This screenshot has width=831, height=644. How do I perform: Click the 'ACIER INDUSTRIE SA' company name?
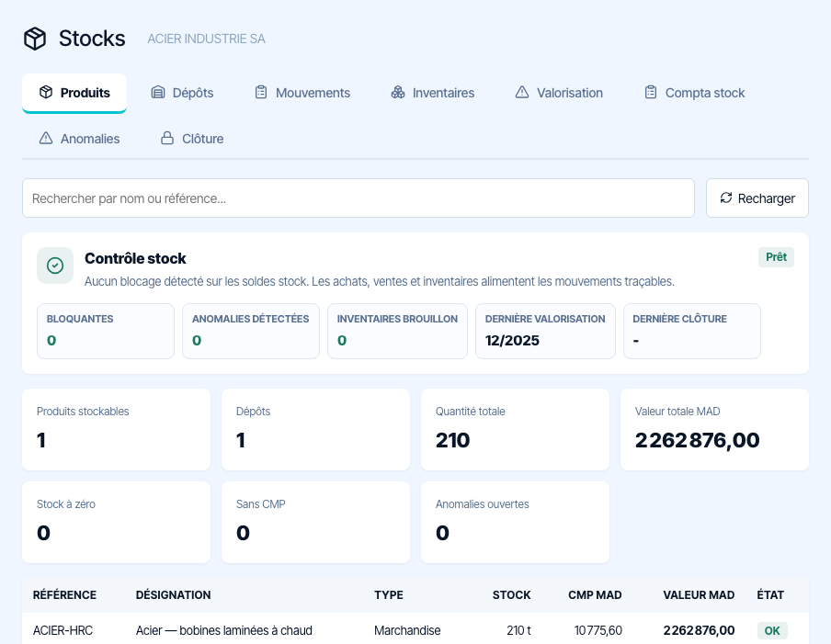tap(206, 39)
